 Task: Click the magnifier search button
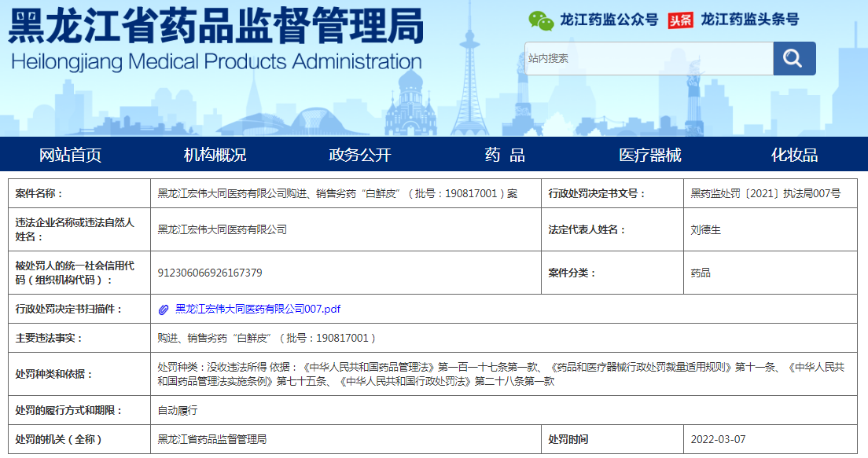794,58
